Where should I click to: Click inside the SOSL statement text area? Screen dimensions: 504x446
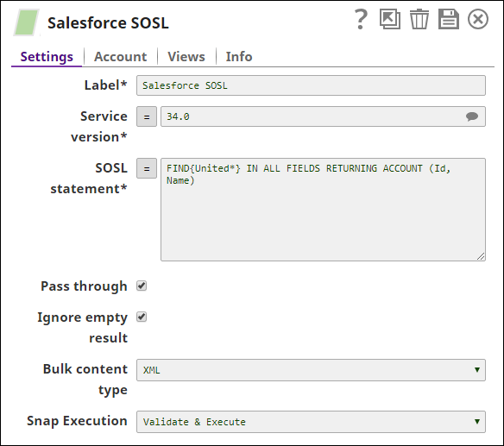tap(323, 210)
